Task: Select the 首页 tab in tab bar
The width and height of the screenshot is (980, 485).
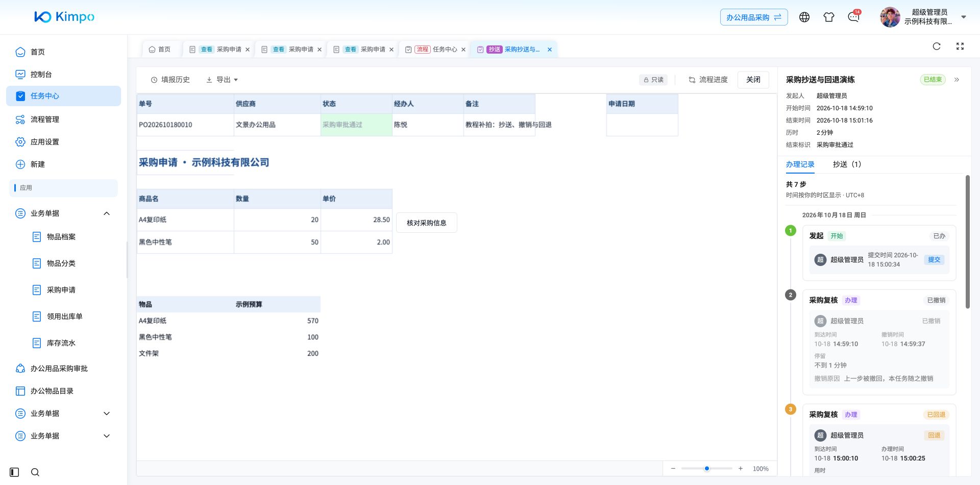Action: click(x=160, y=50)
